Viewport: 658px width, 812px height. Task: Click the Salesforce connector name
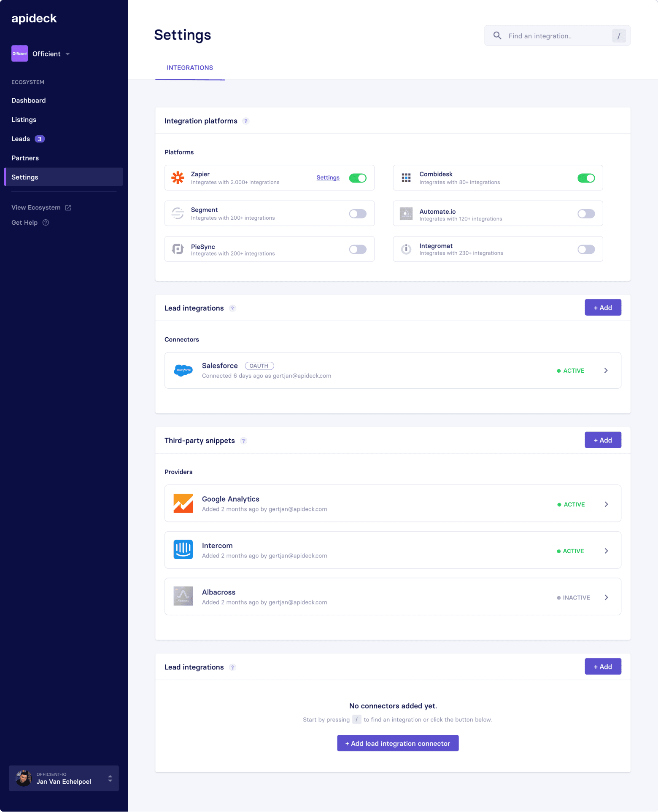tap(220, 366)
